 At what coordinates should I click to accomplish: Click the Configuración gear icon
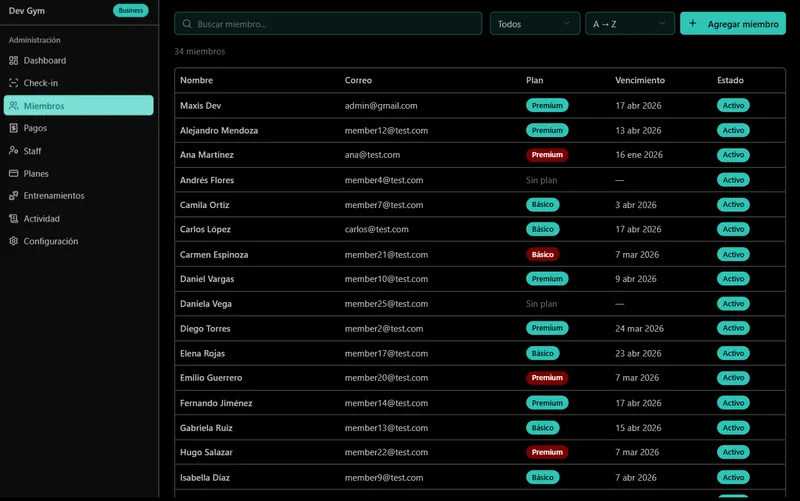pos(14,241)
